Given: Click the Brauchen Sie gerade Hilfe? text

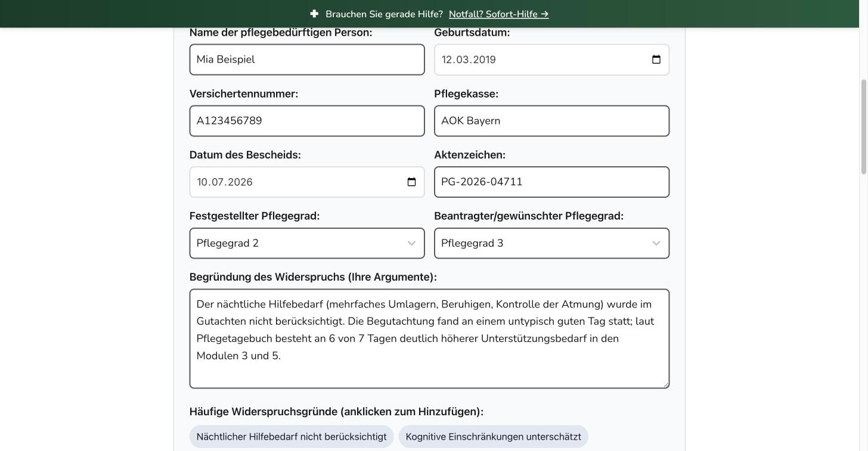Looking at the screenshot, I should click(384, 14).
